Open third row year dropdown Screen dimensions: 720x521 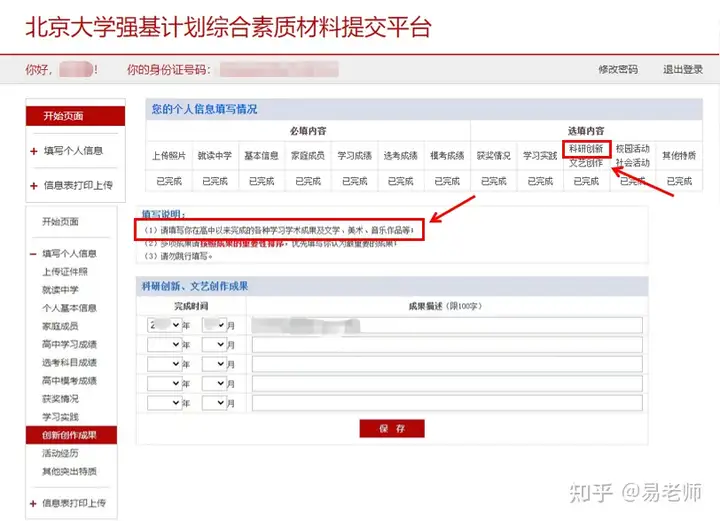pos(164,364)
